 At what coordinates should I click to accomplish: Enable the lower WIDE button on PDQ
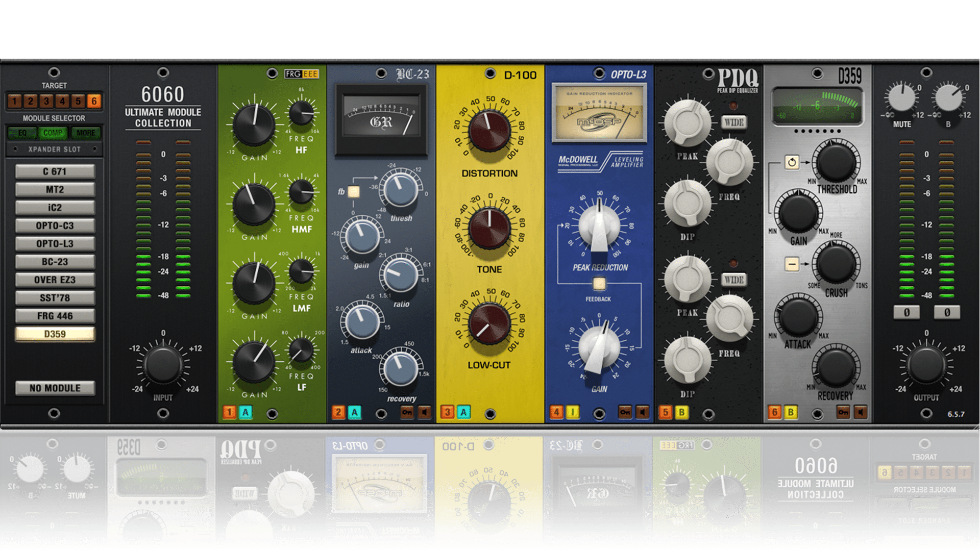tap(734, 280)
